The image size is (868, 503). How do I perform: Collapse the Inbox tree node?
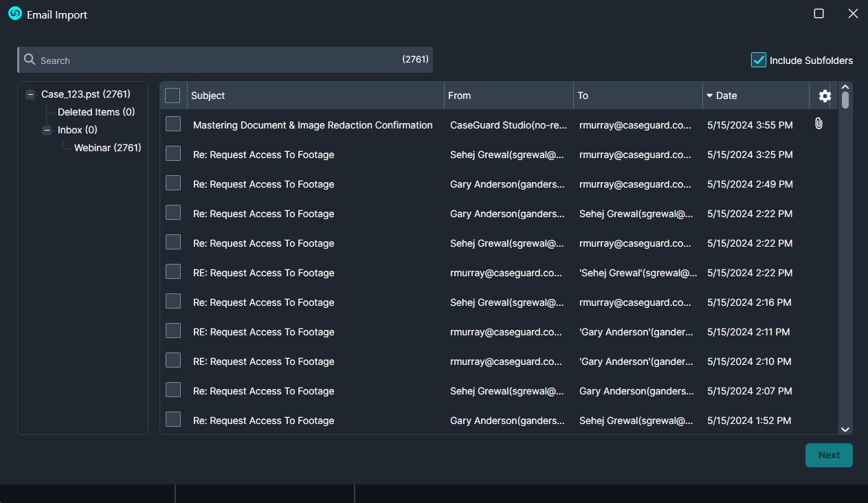pos(47,130)
